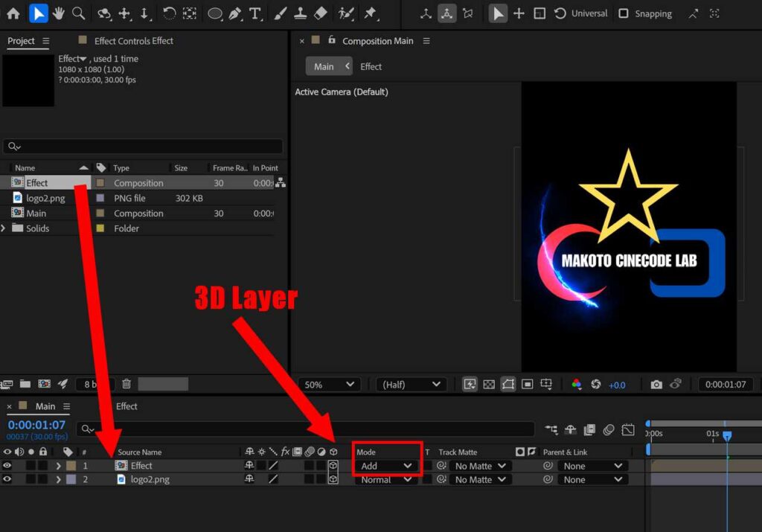Toggle shy switch on Effect layer

[x=249, y=465]
